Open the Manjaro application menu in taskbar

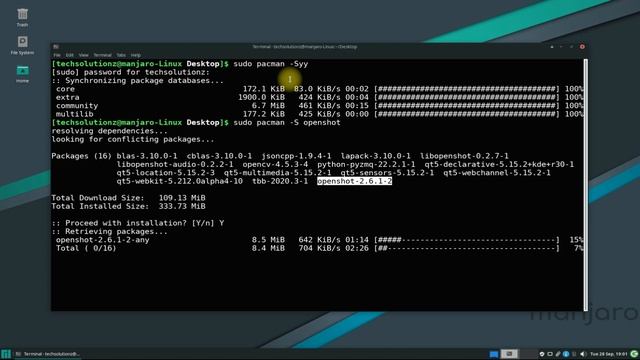coord(6,354)
